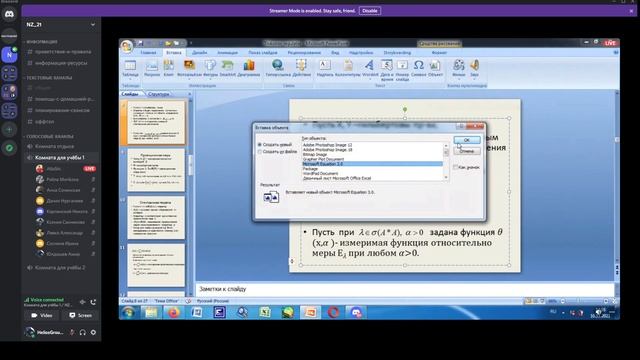Click the Заметки к слайду notes field
This screenshot has height=360, width=640.
tap(404, 289)
